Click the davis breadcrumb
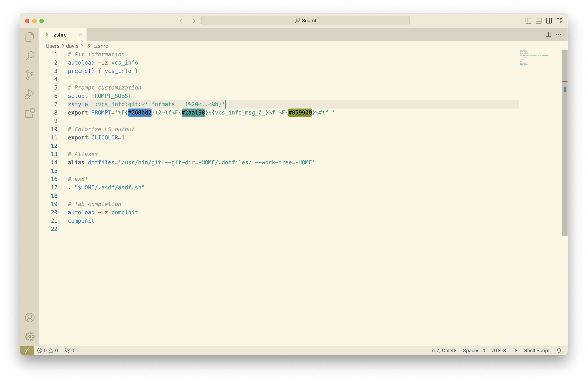This screenshot has width=588, height=382. click(72, 46)
